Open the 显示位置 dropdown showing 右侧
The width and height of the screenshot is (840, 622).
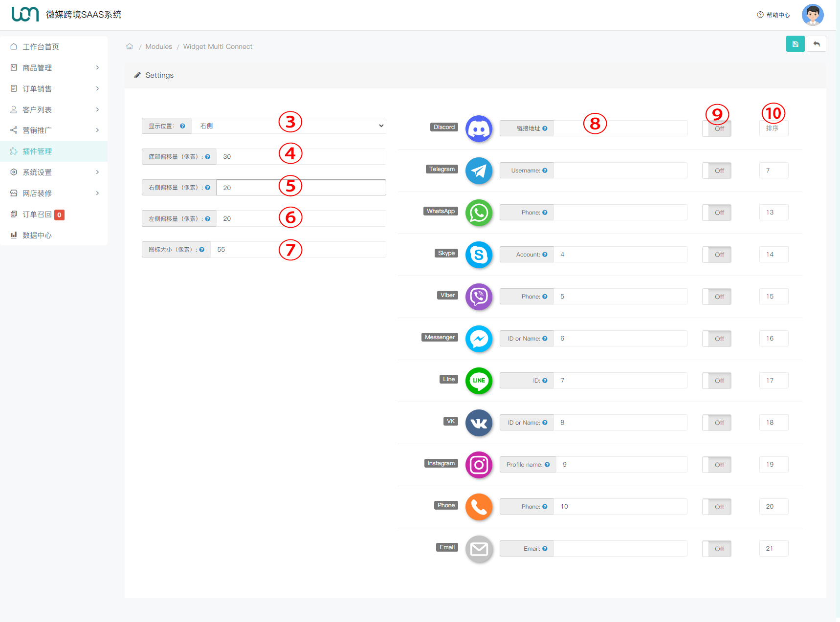pyautogui.click(x=289, y=126)
